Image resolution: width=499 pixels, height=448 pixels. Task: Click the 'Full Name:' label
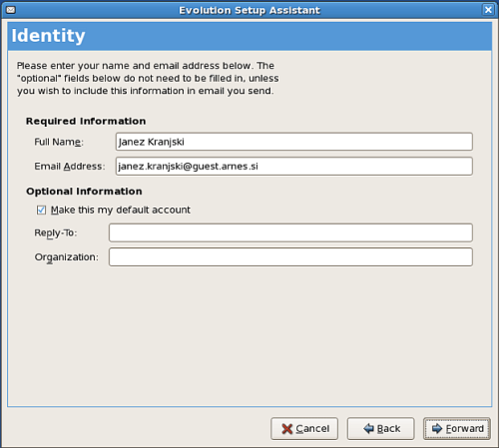pyautogui.click(x=59, y=142)
